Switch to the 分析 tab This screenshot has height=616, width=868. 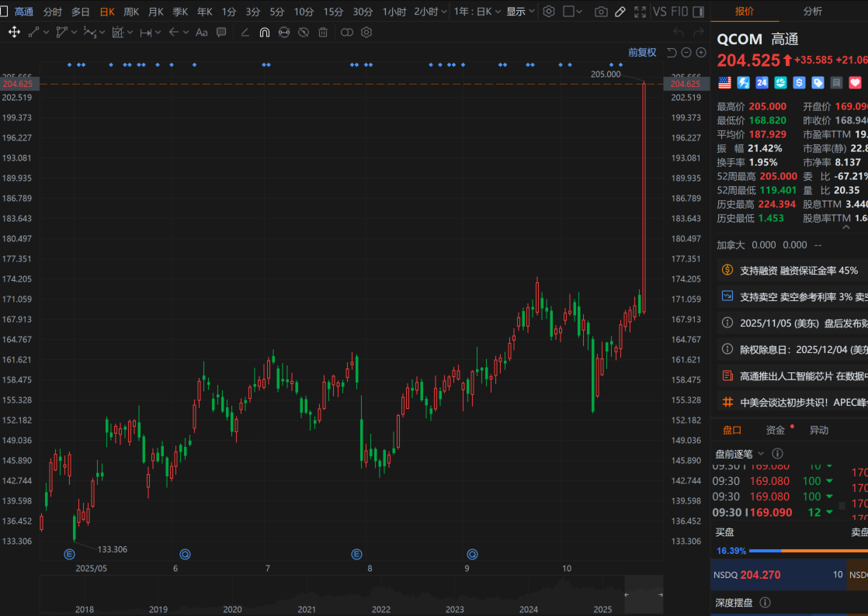pyautogui.click(x=813, y=12)
